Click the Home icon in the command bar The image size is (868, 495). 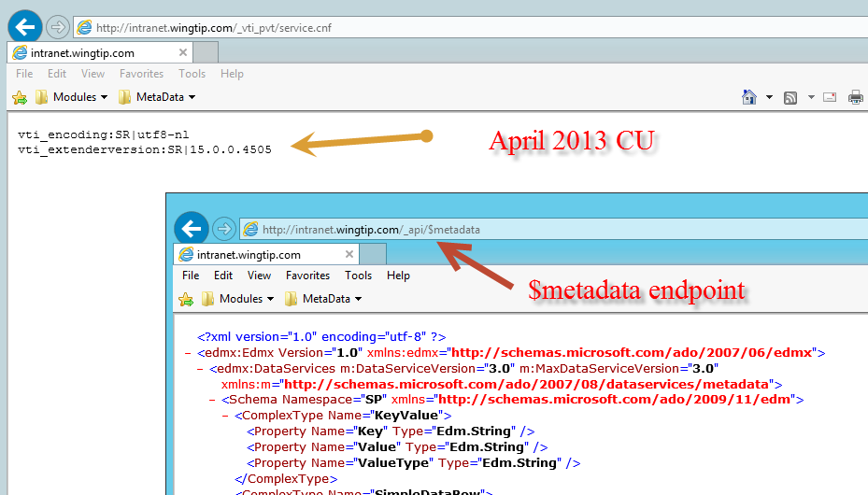tap(749, 97)
